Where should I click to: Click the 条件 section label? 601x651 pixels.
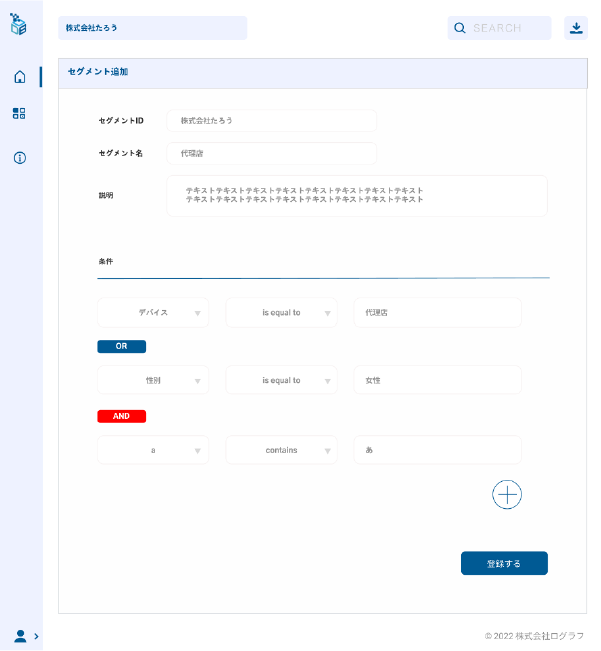[x=106, y=261]
